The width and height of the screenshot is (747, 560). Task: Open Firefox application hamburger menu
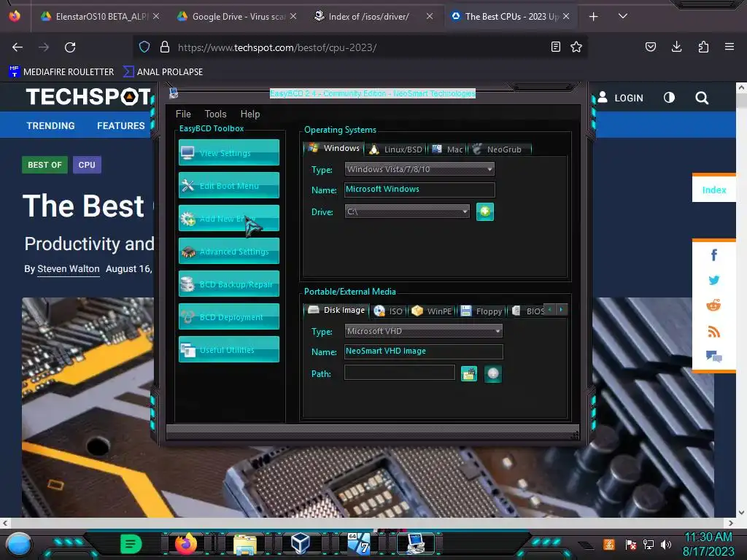pos(729,47)
